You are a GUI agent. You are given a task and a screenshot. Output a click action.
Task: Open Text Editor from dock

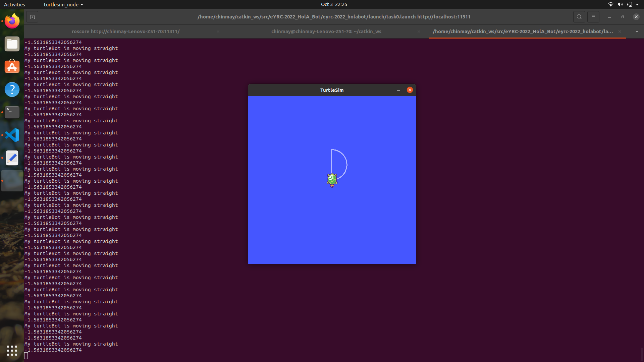pyautogui.click(x=12, y=158)
